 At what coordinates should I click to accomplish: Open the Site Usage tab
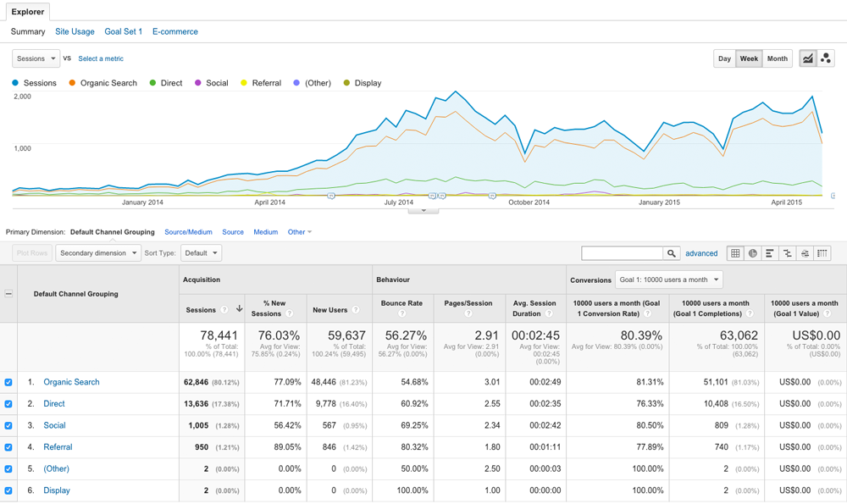(x=75, y=31)
